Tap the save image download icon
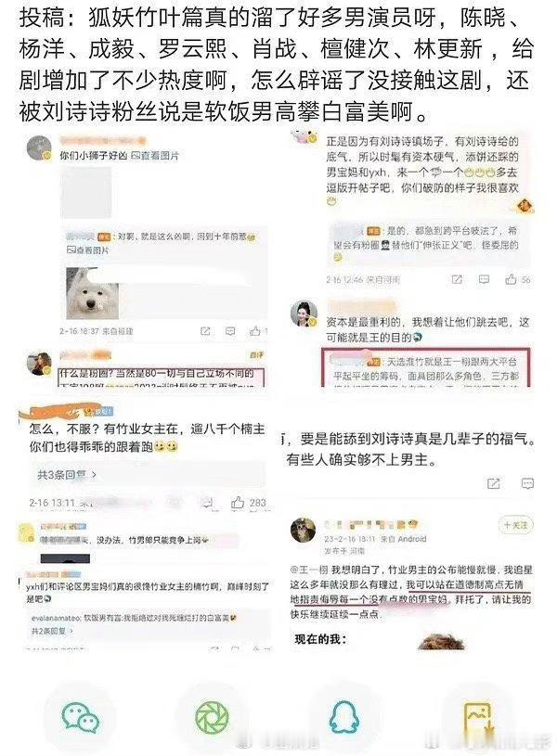Viewport: 557px width, 756px height. click(478, 719)
